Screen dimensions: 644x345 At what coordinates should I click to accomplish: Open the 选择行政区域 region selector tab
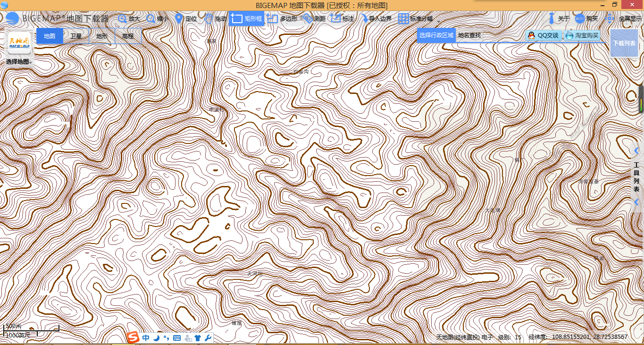[436, 35]
